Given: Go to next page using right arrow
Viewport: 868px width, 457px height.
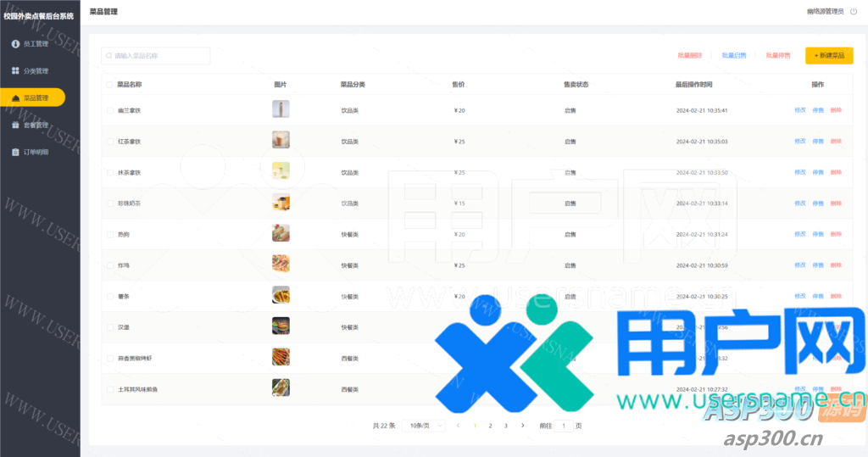Looking at the screenshot, I should [x=522, y=426].
